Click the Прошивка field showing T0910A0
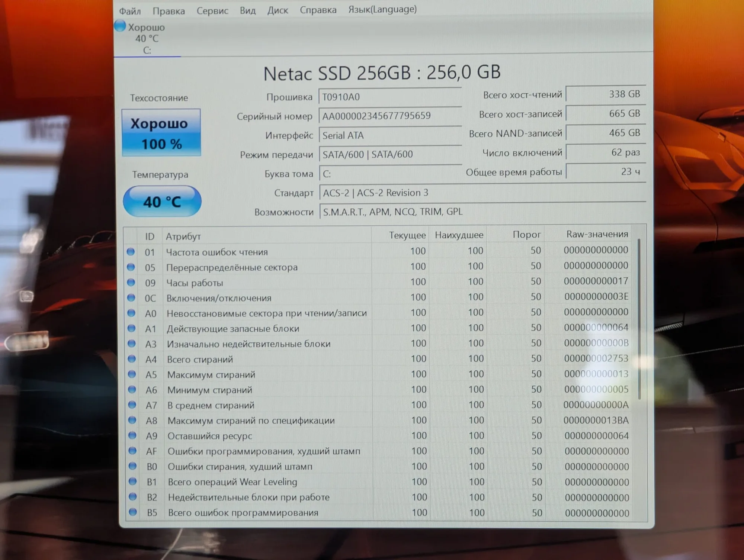 390,97
